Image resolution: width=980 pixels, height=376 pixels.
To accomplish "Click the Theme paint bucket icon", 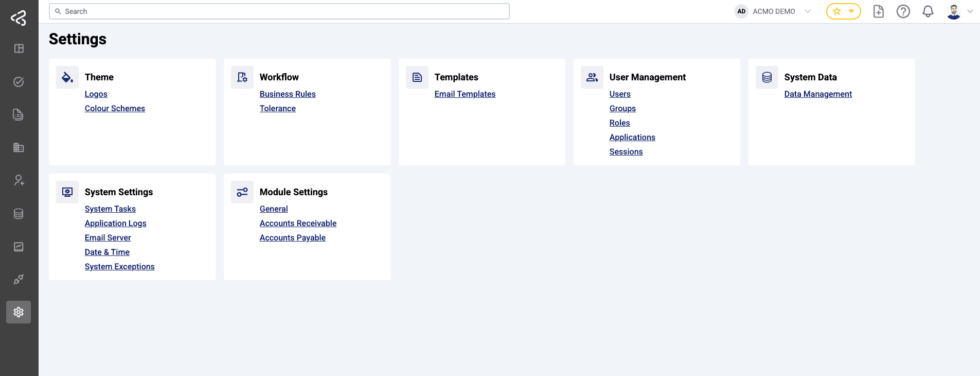I will click(x=67, y=77).
